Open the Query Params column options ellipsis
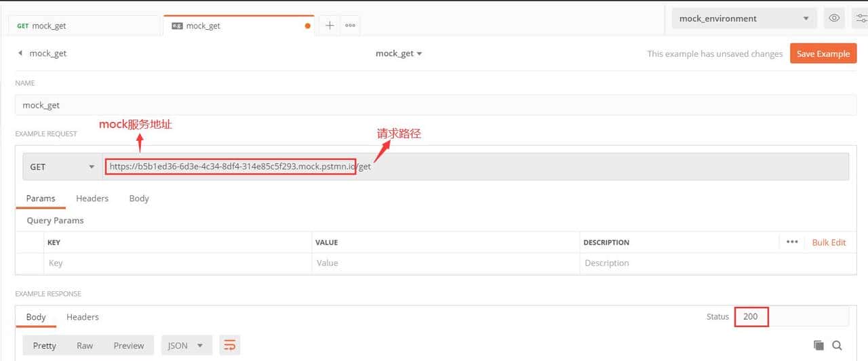The width and height of the screenshot is (868, 361). point(792,242)
